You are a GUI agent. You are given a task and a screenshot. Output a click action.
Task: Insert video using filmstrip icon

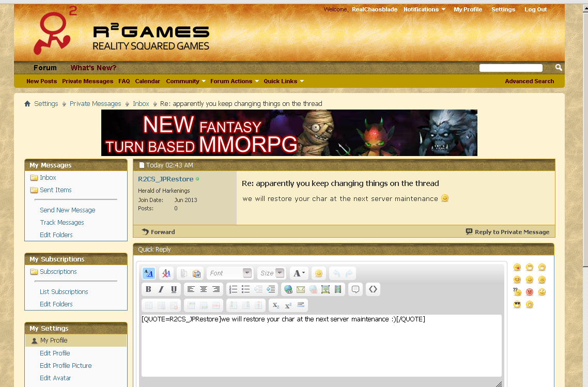338,289
